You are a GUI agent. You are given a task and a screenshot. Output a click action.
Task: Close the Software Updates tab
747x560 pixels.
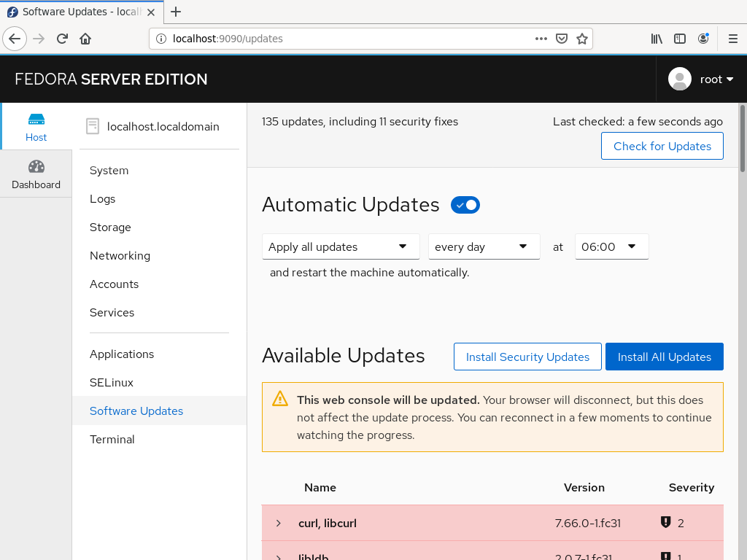pos(150,12)
